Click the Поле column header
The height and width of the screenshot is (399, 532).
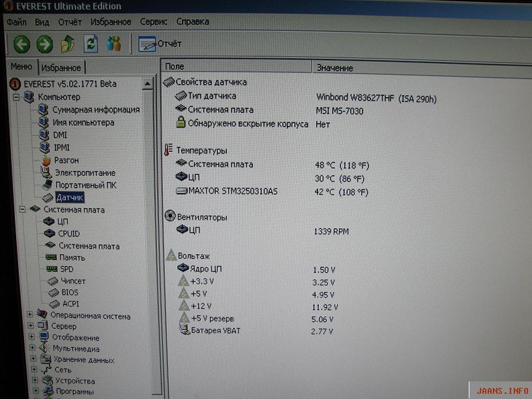point(237,66)
